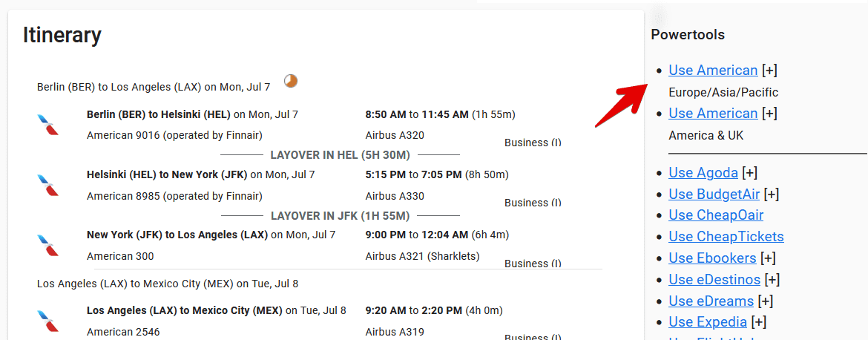
Task: Expand [+] options beside Use Ebookers
Action: [x=768, y=258]
